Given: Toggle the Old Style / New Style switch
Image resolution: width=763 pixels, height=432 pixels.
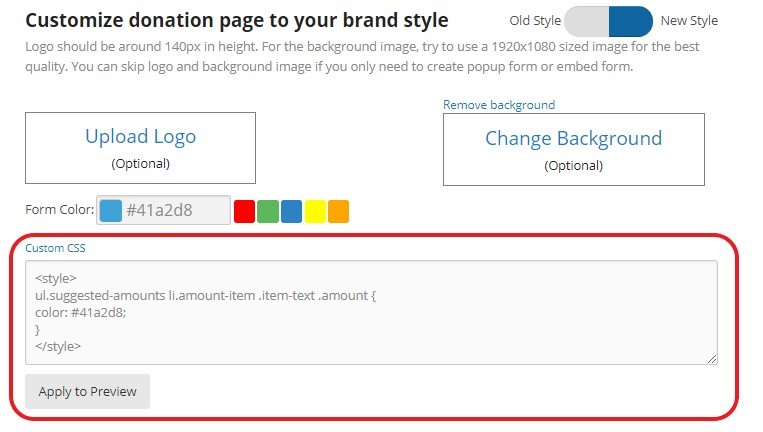Looking at the screenshot, I should [x=608, y=21].
